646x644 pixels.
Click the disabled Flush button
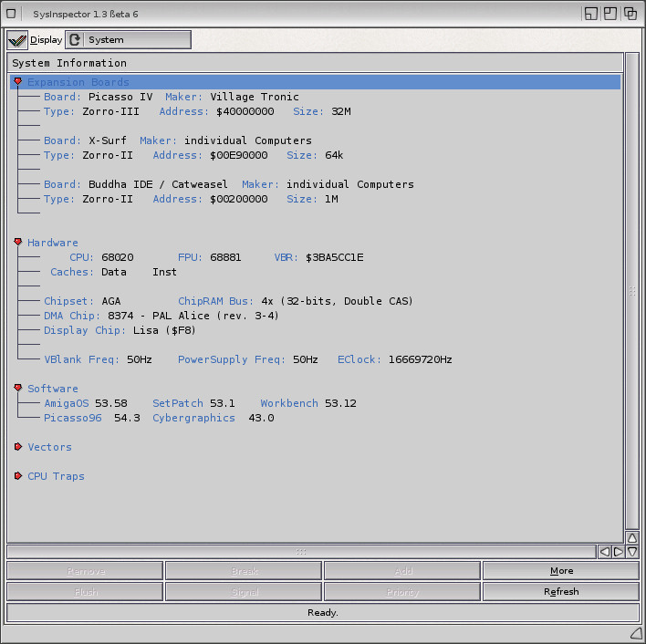pos(85,592)
